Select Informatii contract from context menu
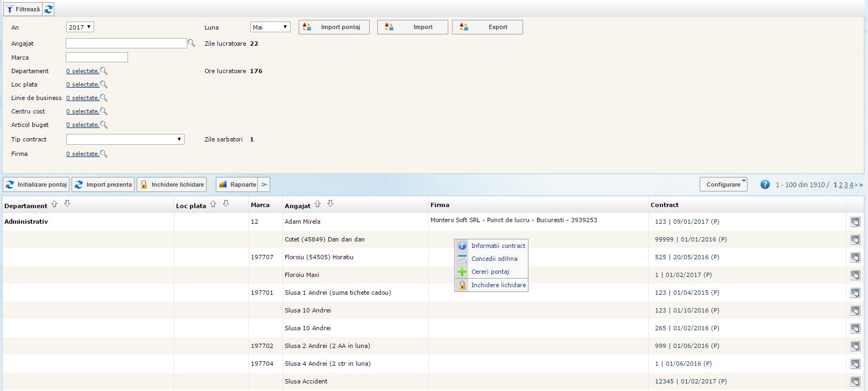The image size is (868, 391). 498,246
